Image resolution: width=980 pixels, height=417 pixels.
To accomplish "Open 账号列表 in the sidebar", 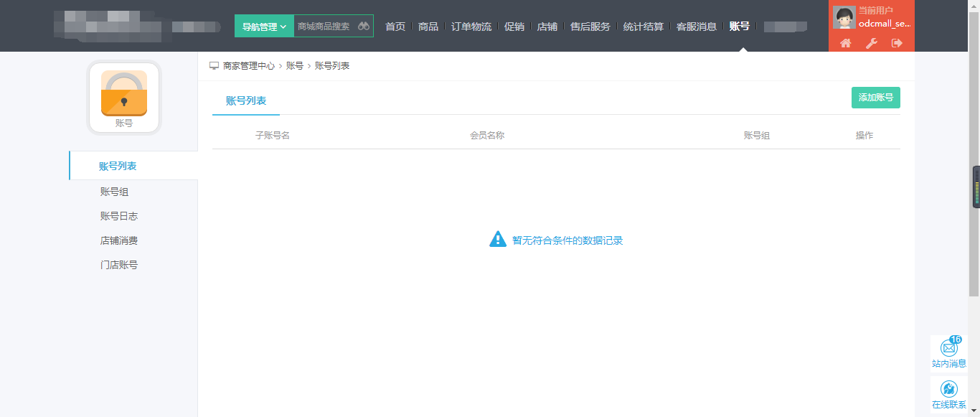I will point(118,166).
